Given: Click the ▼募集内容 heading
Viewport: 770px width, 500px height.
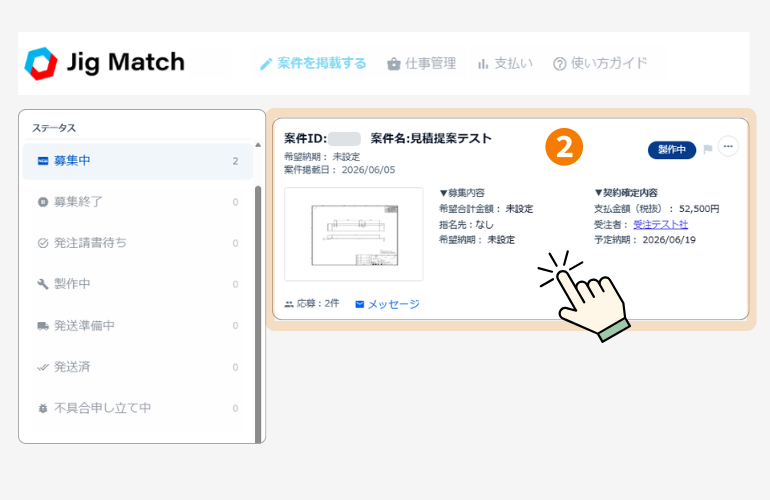Looking at the screenshot, I should 462,193.
